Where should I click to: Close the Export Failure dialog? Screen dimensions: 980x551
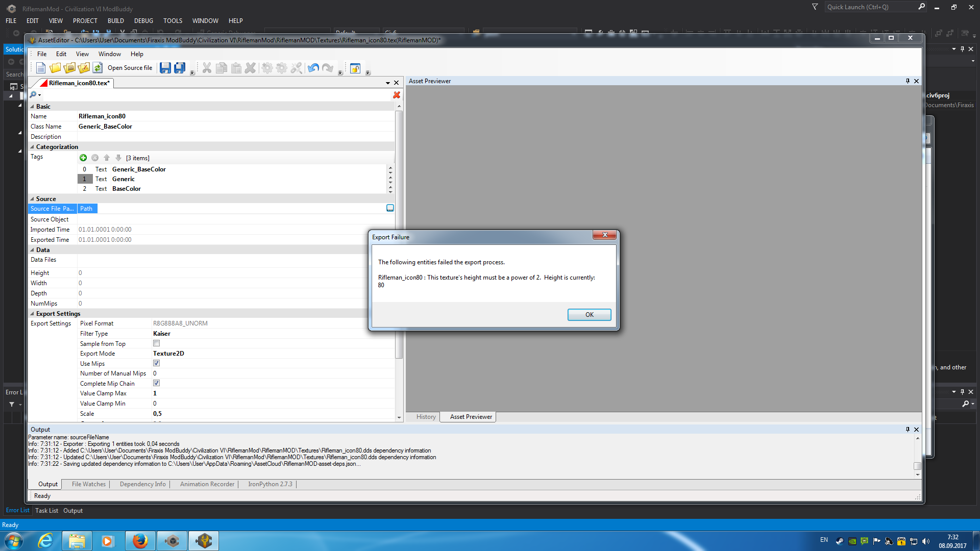[x=605, y=235]
